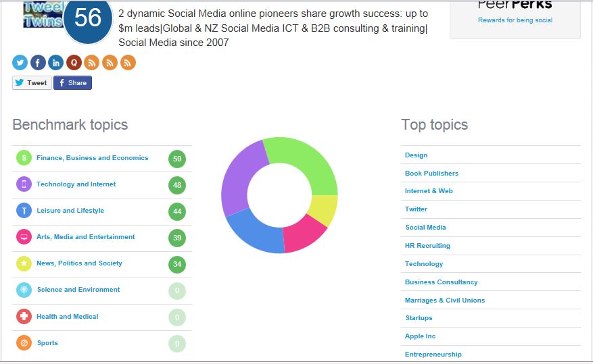Open the PeerPerks rewards banner
The image size is (593, 364).
[x=515, y=14]
